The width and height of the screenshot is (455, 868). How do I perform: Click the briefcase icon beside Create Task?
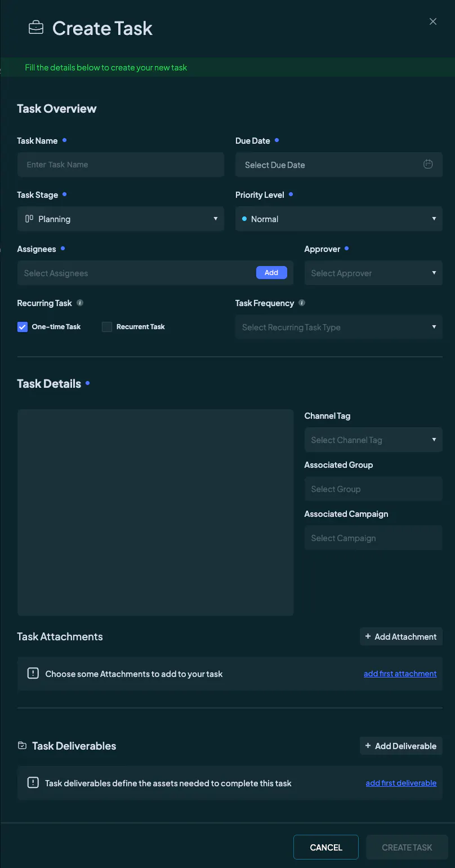coord(36,28)
